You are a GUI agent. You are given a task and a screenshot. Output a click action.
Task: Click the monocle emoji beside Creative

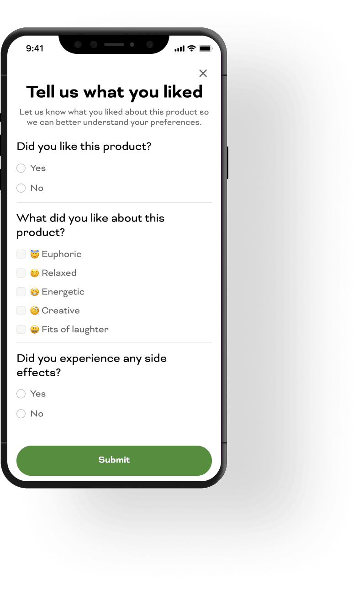click(35, 310)
